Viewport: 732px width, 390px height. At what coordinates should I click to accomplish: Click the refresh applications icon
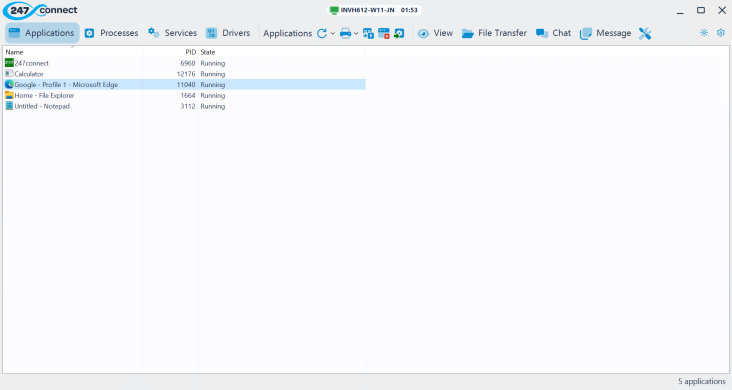[x=322, y=33]
